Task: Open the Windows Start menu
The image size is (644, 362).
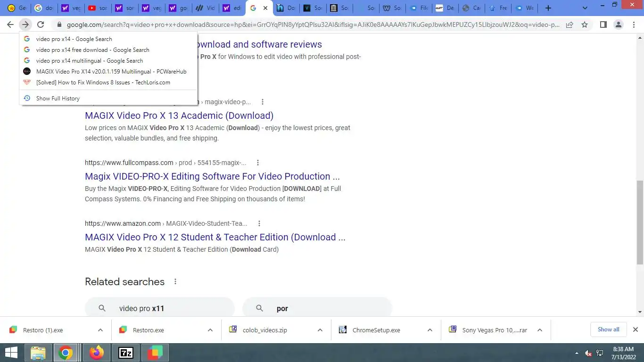Action: [11, 353]
